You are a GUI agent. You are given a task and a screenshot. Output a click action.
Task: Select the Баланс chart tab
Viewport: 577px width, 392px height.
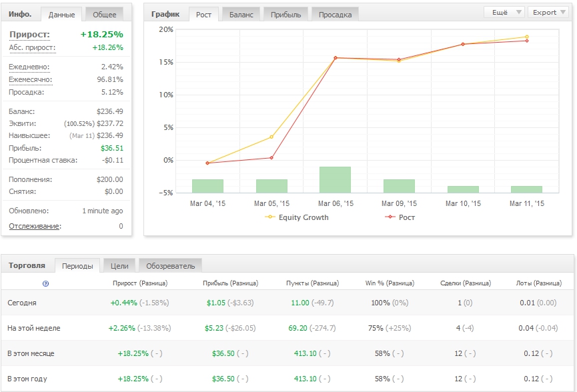pos(241,15)
